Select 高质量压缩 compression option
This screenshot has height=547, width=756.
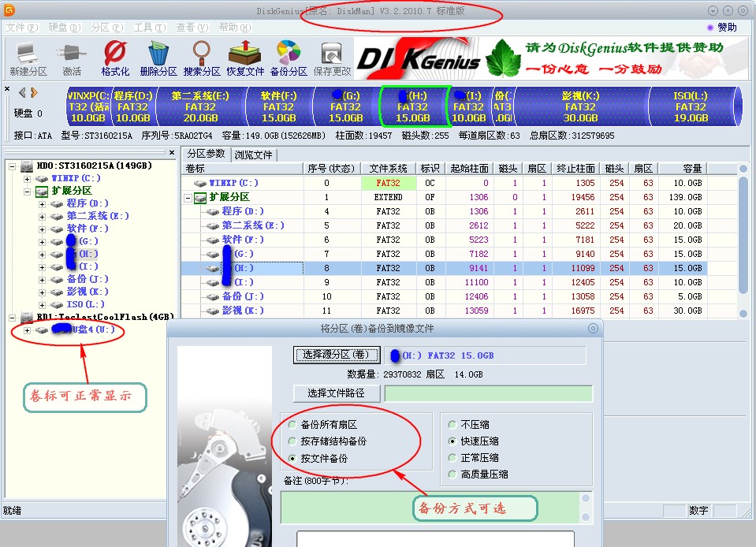[452, 474]
